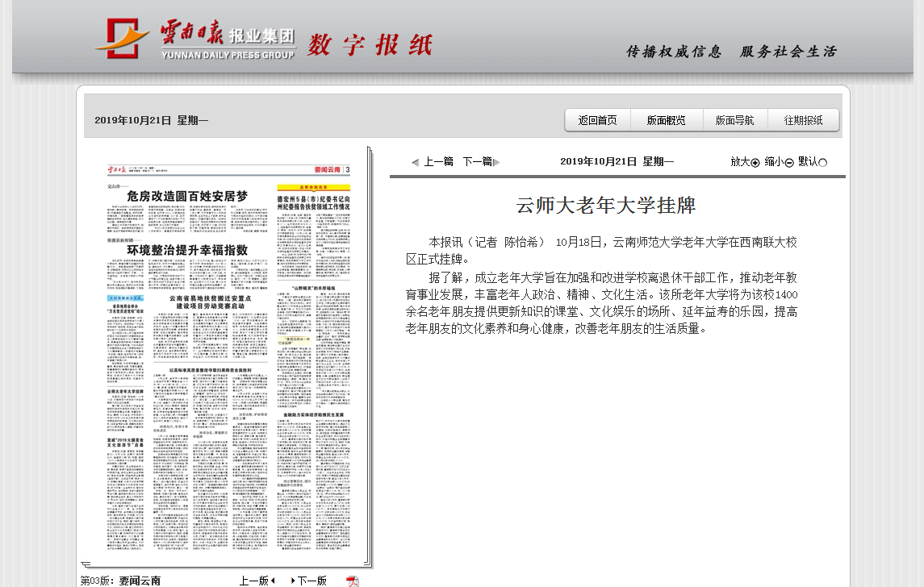Click the 数字报纸 red title text
Image resolution: width=924 pixels, height=587 pixels.
pyautogui.click(x=370, y=45)
